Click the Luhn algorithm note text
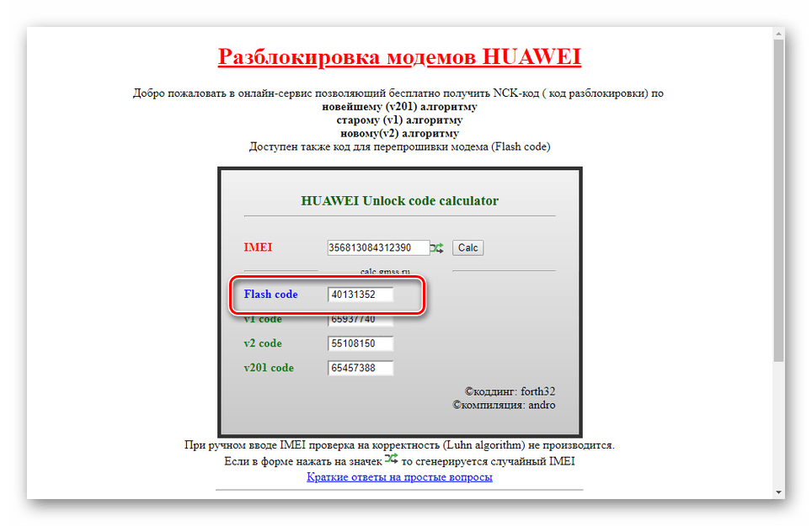 [x=399, y=445]
